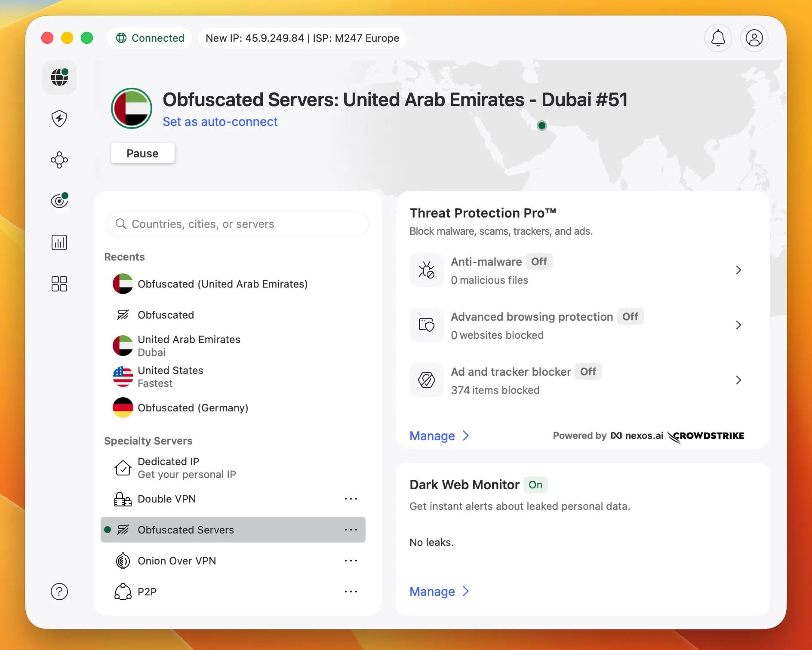
Task: Open the P2P options menu
Action: tap(351, 591)
